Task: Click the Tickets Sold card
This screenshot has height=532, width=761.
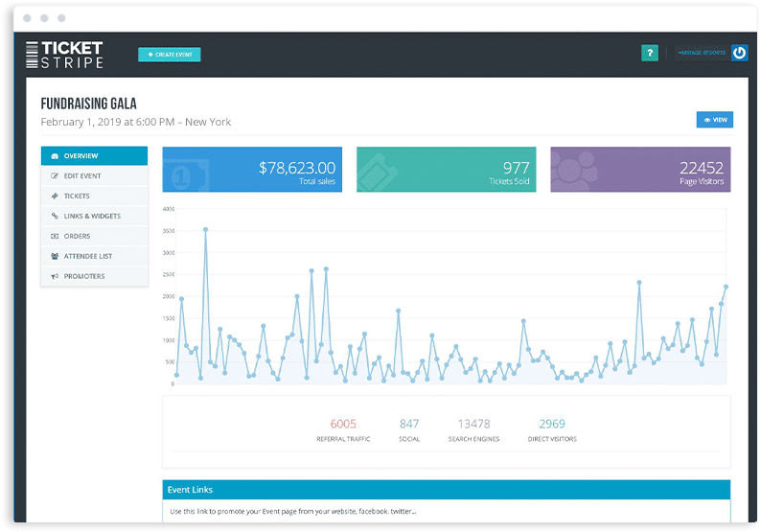Action: pos(447,170)
